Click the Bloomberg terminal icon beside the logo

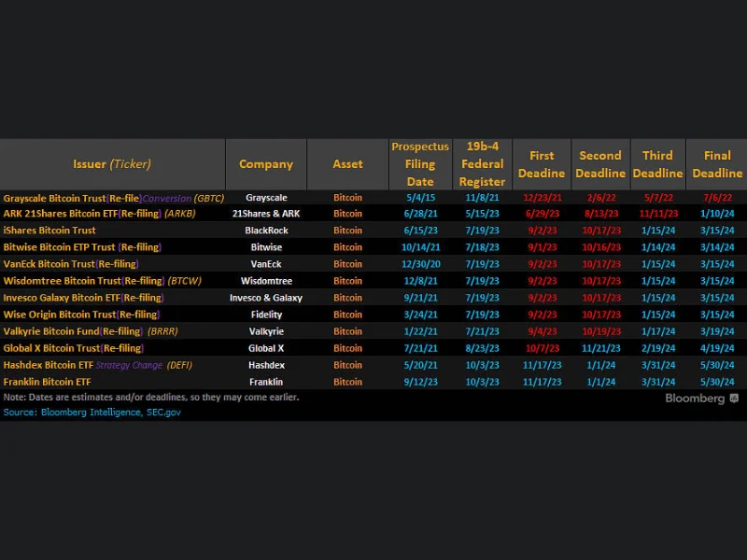pos(734,399)
